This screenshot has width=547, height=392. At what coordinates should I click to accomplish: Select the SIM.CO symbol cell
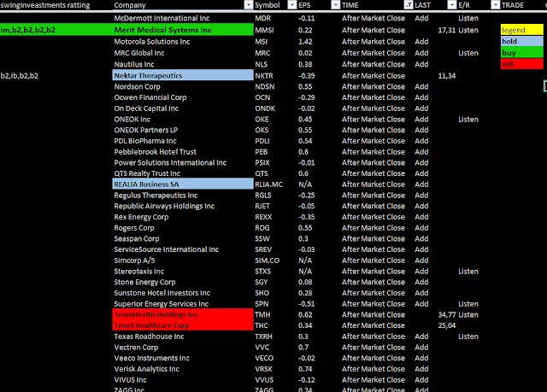(267, 260)
